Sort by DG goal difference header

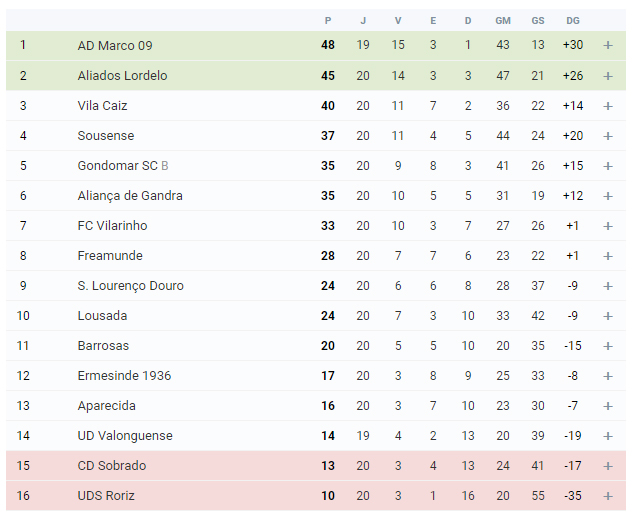573,21
